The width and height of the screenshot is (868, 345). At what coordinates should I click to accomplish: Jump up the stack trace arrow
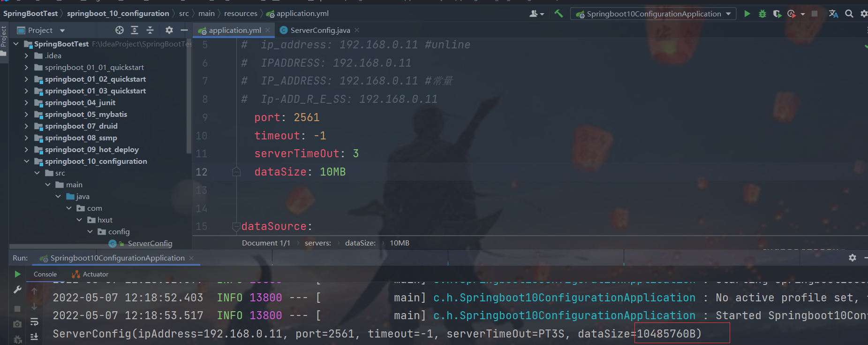point(34,291)
